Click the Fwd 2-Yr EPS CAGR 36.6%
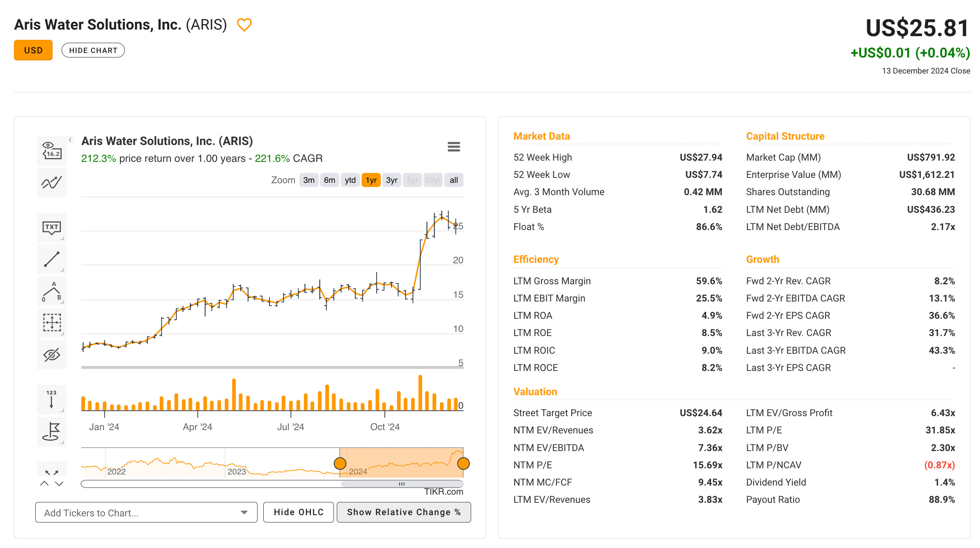980x548 pixels. pyautogui.click(x=942, y=315)
